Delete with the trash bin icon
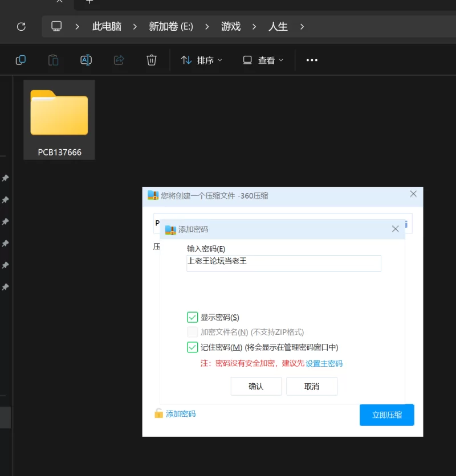Screen dimensions: 456x476 pos(152,60)
